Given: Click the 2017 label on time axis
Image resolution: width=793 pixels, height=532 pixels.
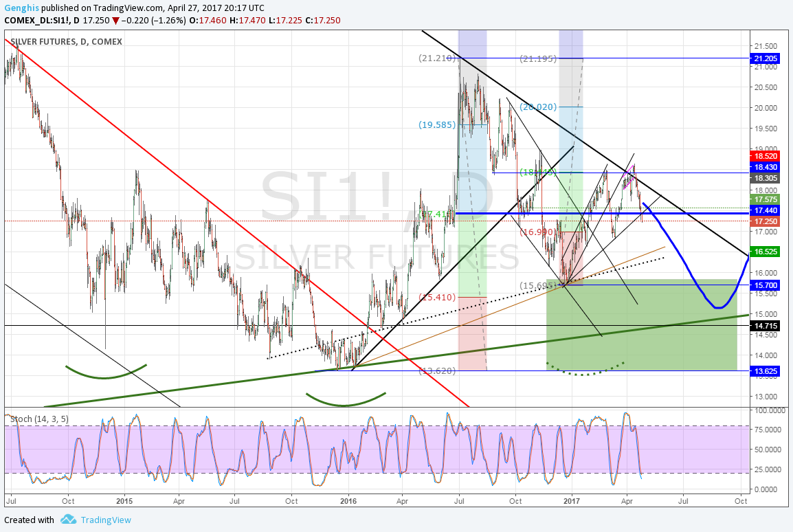Looking at the screenshot, I should [572, 501].
